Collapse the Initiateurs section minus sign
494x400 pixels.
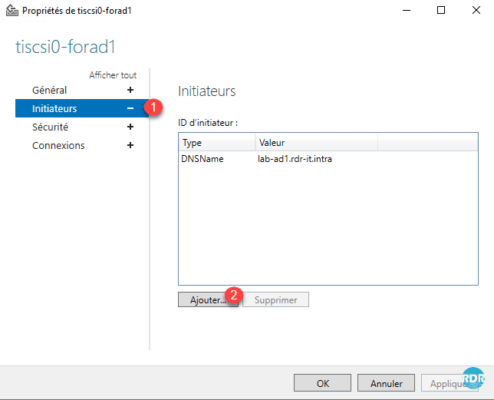[x=130, y=108]
